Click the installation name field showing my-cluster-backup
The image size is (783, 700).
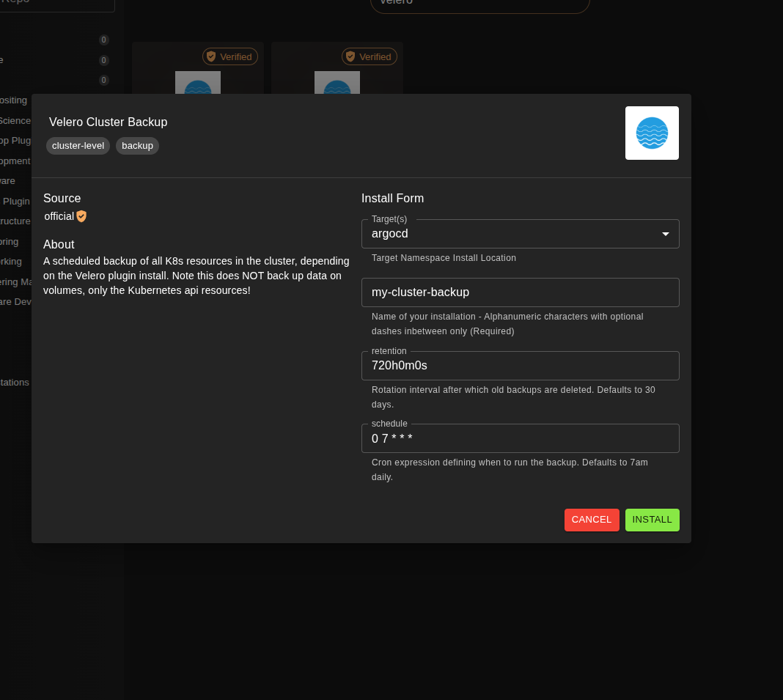coord(520,292)
